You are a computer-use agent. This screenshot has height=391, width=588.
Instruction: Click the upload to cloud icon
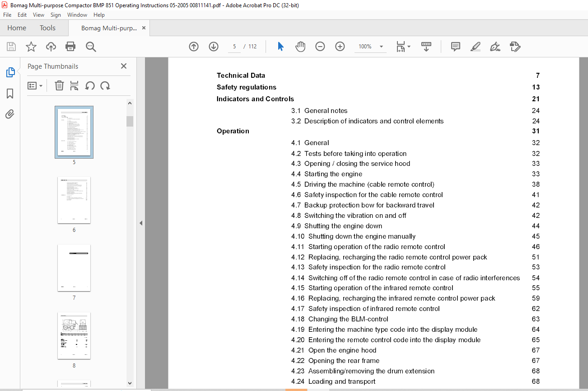pyautogui.click(x=51, y=47)
